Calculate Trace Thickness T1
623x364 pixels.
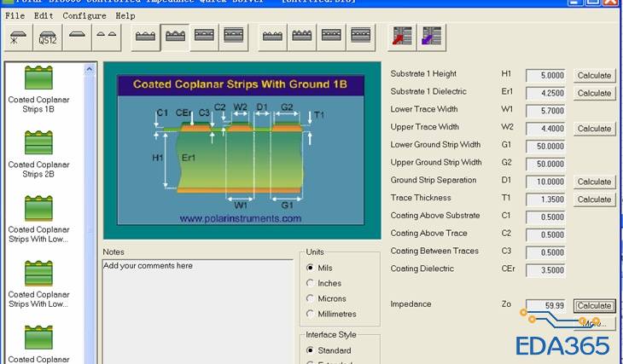point(594,199)
